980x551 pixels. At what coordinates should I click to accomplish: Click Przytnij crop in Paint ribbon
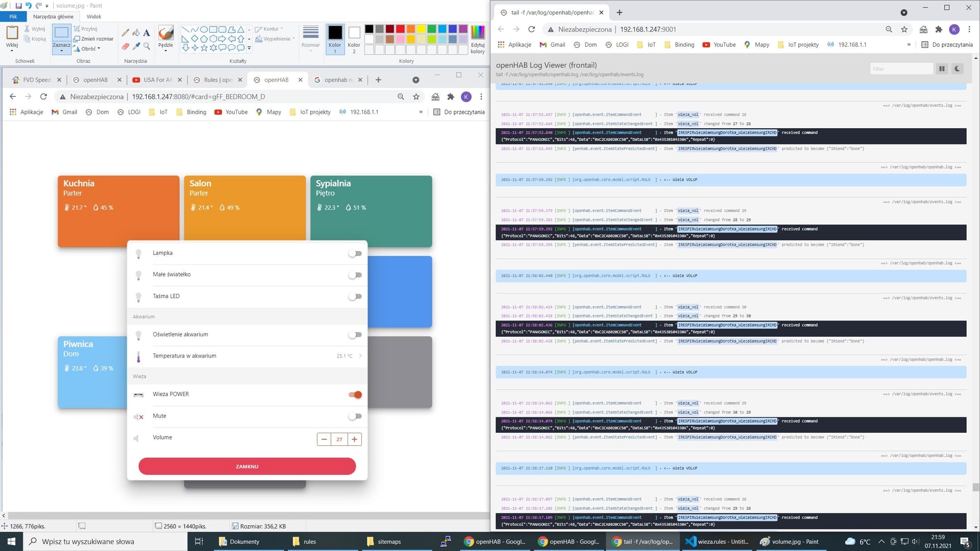(x=85, y=29)
